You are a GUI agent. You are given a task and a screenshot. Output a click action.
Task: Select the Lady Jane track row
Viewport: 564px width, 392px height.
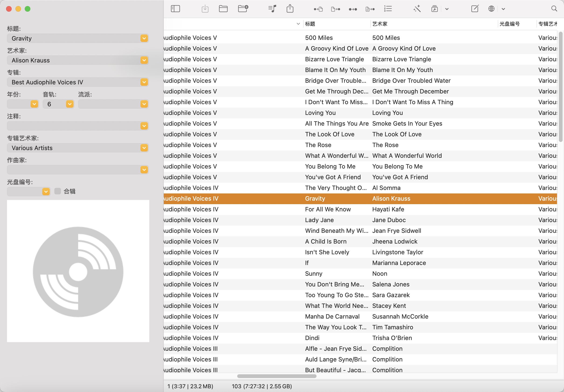point(319,220)
